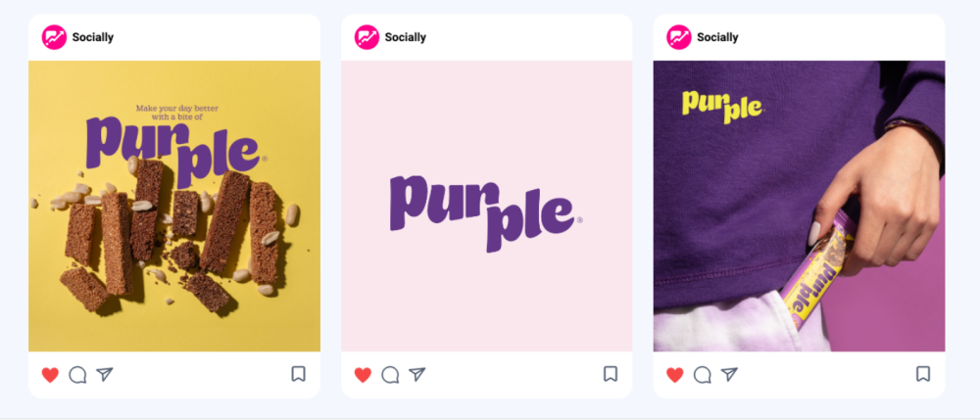980x420 pixels.
Task: Share the purple sweatshirt post
Action: pyautogui.click(x=729, y=374)
